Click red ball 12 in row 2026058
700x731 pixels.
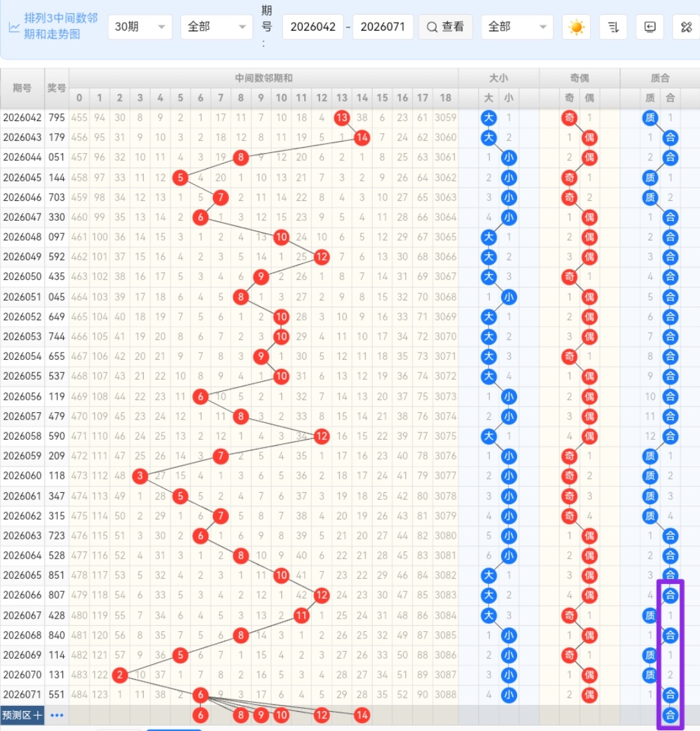321,436
